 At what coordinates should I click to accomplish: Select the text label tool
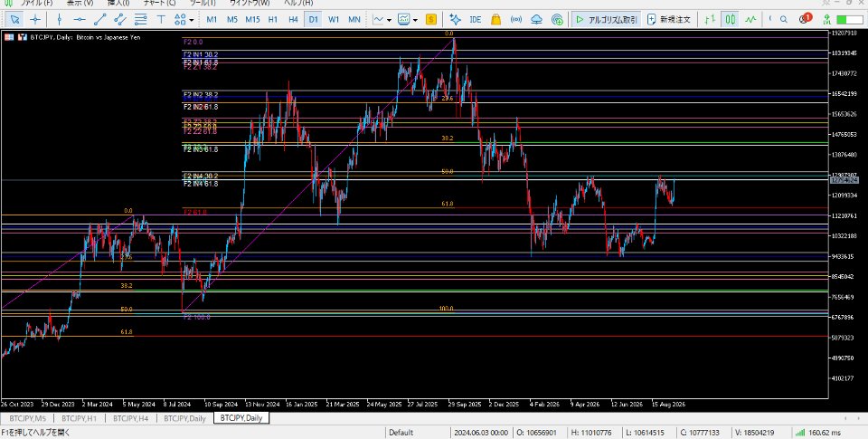[161, 19]
